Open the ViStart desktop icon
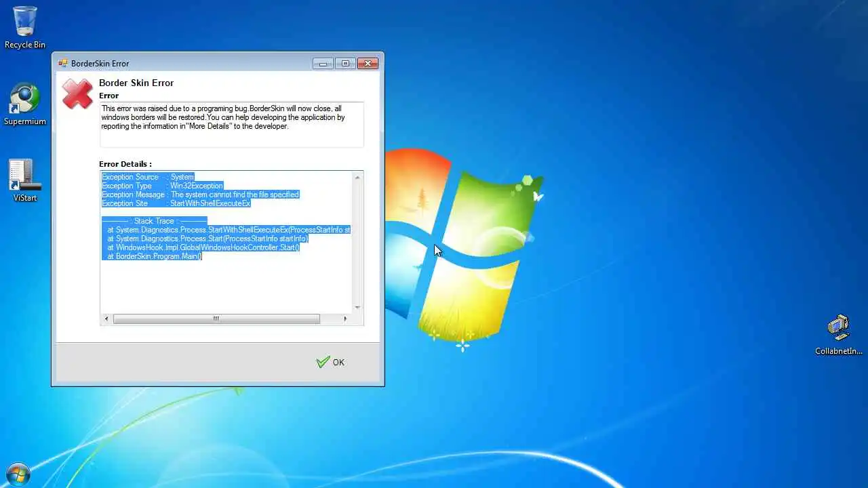The width and height of the screenshot is (868, 488). point(25,180)
